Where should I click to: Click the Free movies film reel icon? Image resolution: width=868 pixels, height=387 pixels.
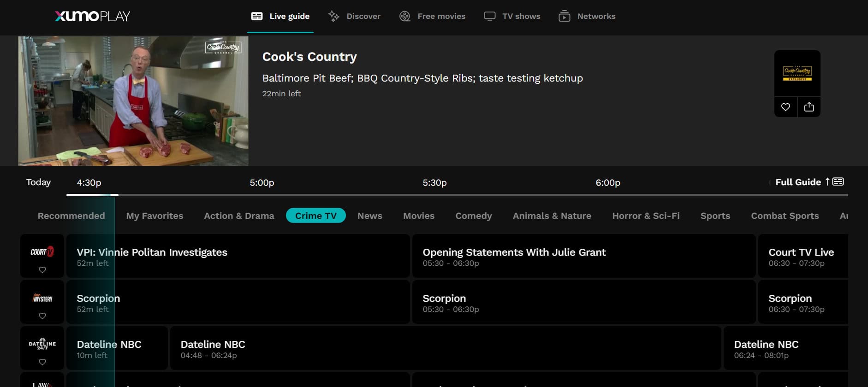(x=404, y=16)
